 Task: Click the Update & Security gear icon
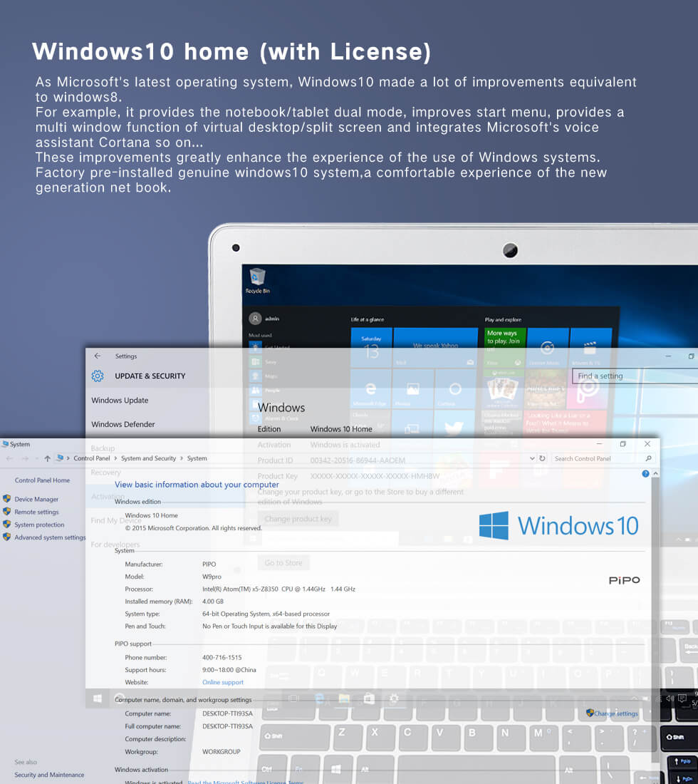98,376
